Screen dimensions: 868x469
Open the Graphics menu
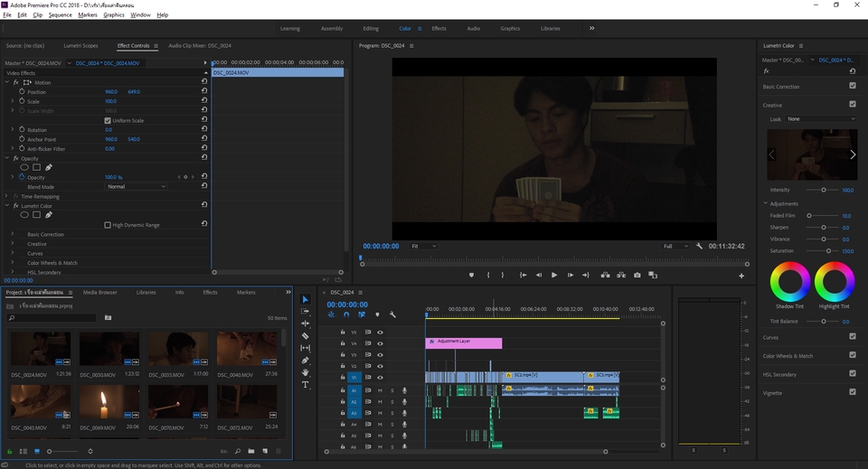[x=114, y=15]
